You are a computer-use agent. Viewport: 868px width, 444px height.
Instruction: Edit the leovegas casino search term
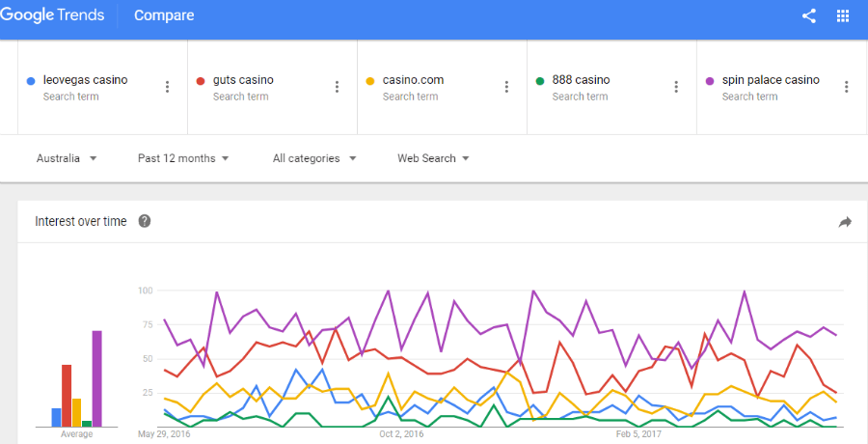[85, 80]
